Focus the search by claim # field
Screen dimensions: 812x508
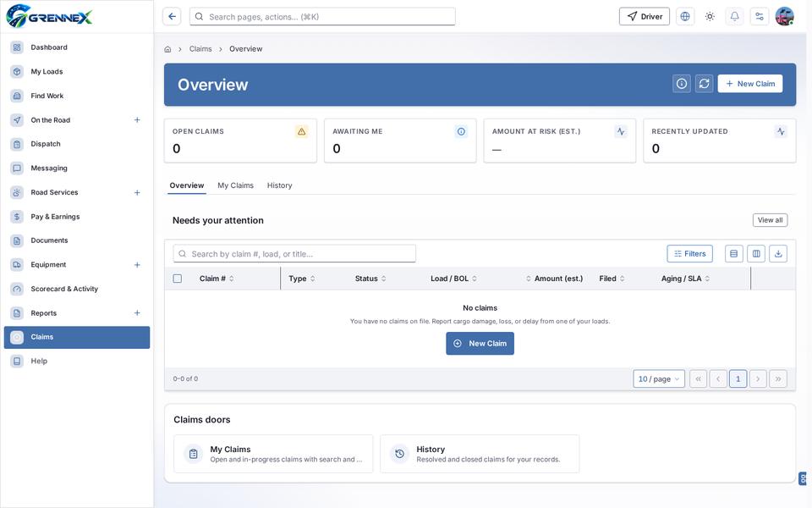[x=294, y=254]
